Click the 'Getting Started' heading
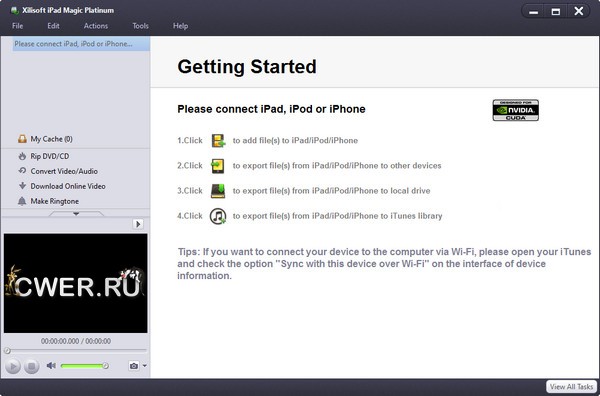600x396 pixels. pos(247,67)
